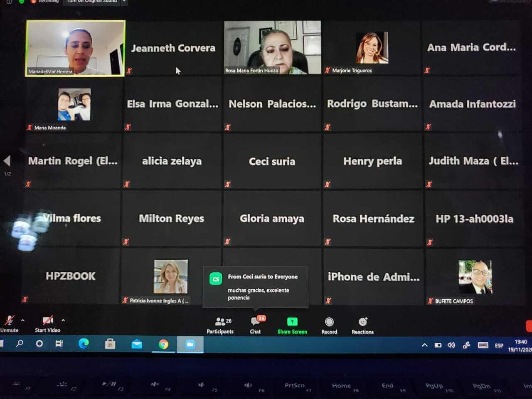
Task: Open Mail app from taskbar
Action: click(137, 344)
